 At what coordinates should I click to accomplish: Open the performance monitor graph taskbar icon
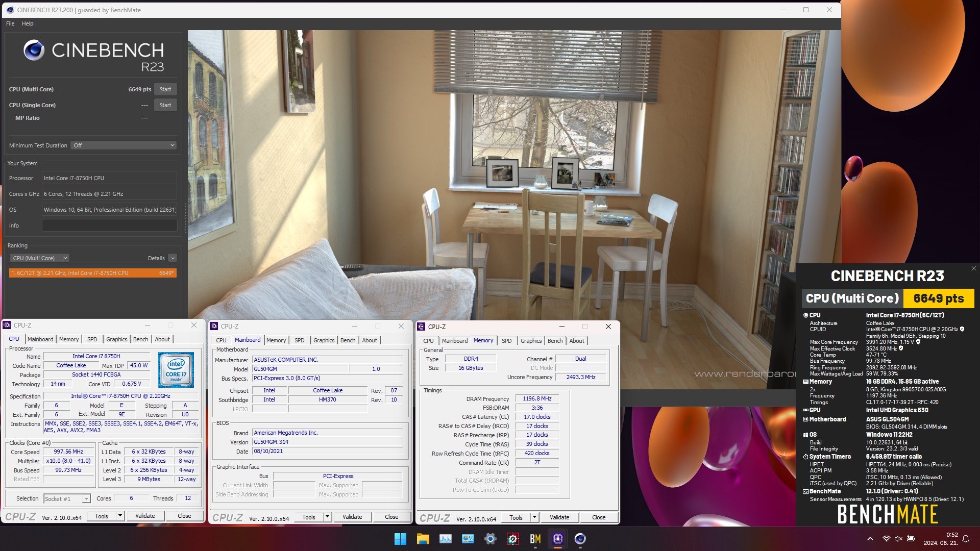click(445, 539)
